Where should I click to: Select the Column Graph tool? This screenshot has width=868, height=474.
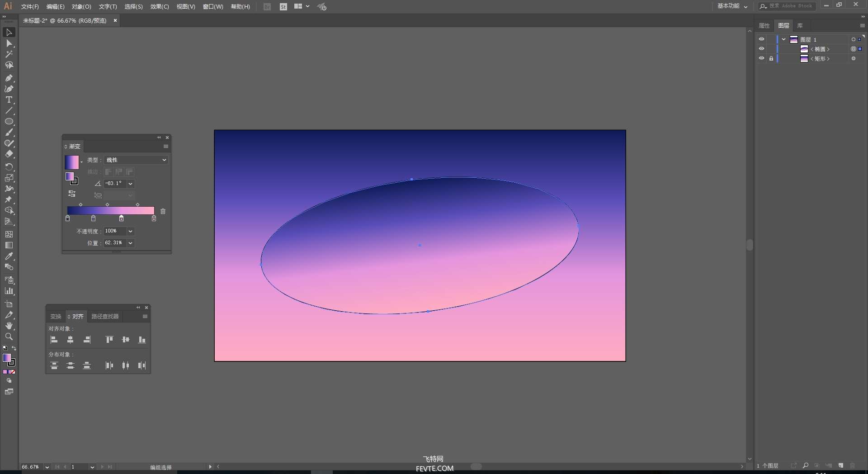(x=9, y=291)
